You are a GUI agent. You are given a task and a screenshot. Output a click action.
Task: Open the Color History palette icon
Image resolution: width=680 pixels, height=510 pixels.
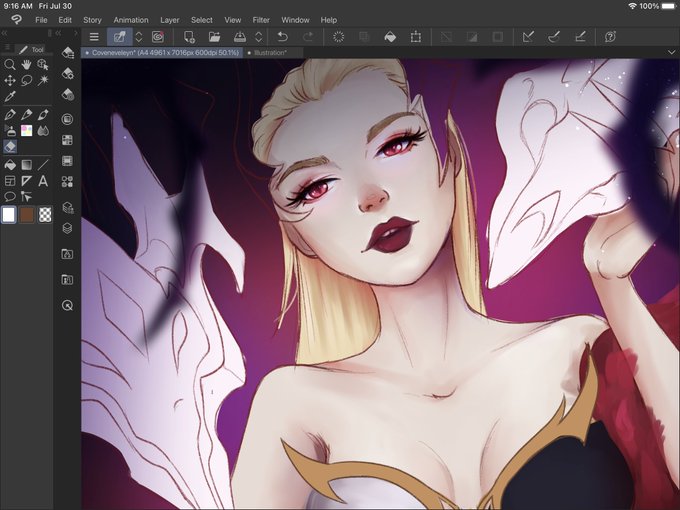67,161
